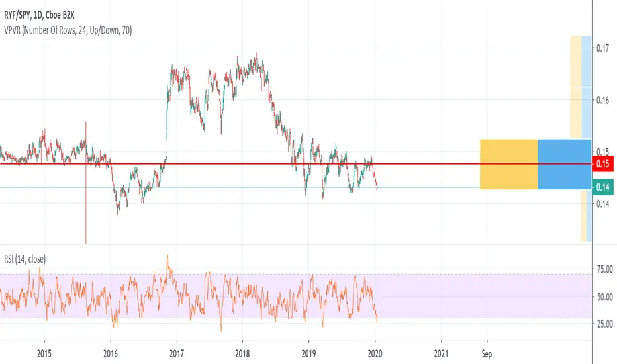This screenshot has width=617, height=364.
Task: Click the 50.00 RSI axis value
Action: coord(605,296)
